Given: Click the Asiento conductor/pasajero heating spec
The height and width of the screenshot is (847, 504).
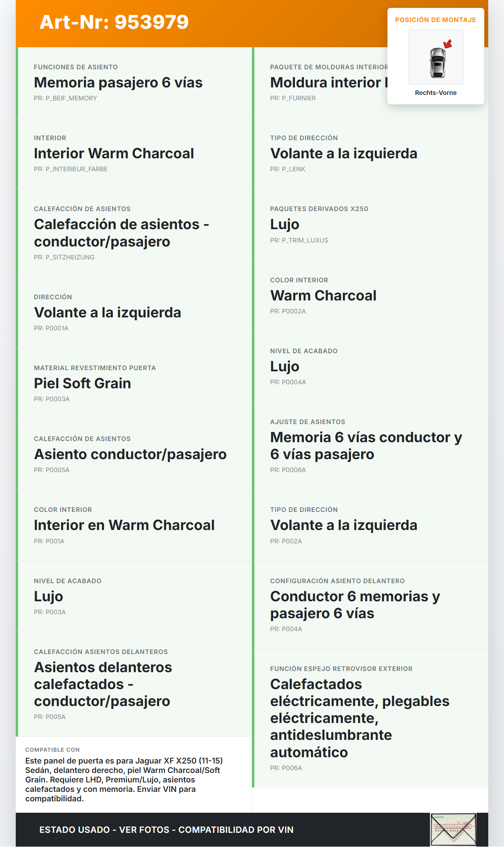Looking at the screenshot, I should (x=130, y=454).
